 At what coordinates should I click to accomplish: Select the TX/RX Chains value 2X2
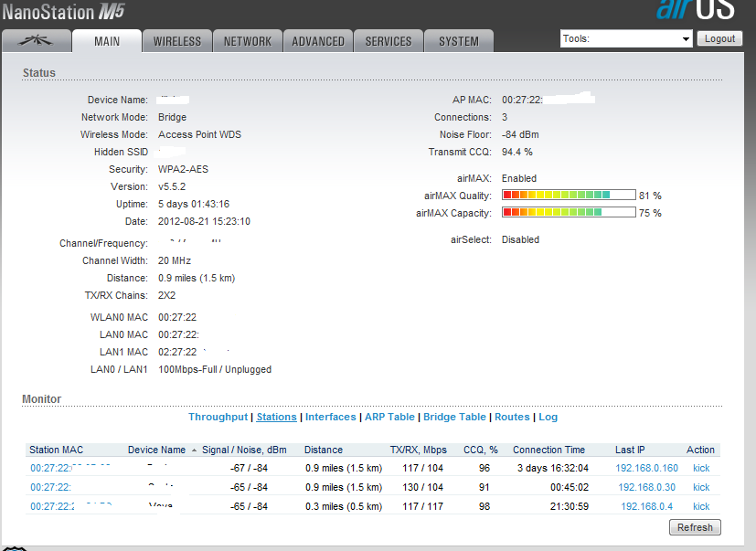tap(166, 295)
